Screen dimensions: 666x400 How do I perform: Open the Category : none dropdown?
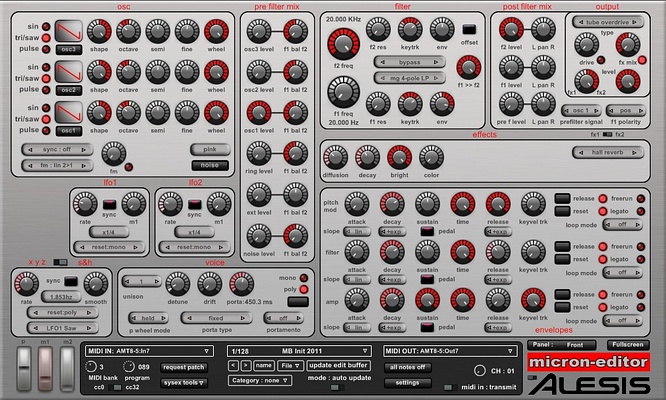tap(260, 380)
